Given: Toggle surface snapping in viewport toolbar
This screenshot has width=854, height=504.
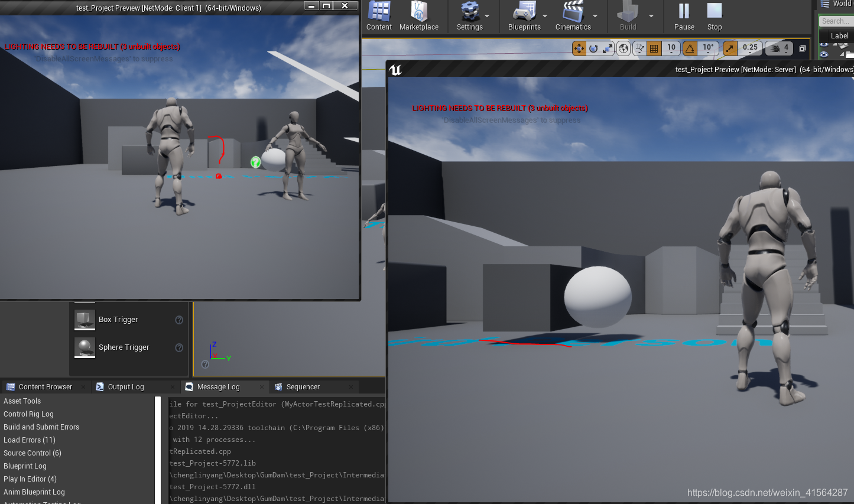Looking at the screenshot, I should pos(639,48).
